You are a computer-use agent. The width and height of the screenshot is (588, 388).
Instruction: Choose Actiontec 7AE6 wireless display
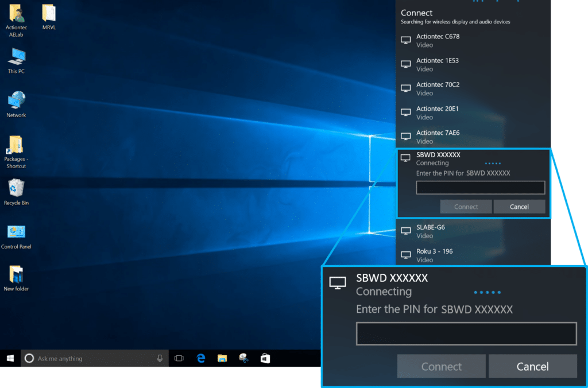click(473, 137)
